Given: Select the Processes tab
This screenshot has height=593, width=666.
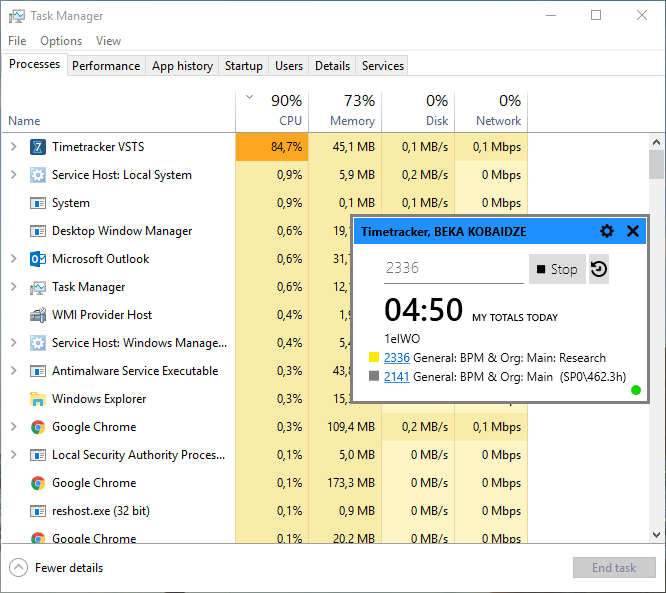Looking at the screenshot, I should click(x=34, y=65).
